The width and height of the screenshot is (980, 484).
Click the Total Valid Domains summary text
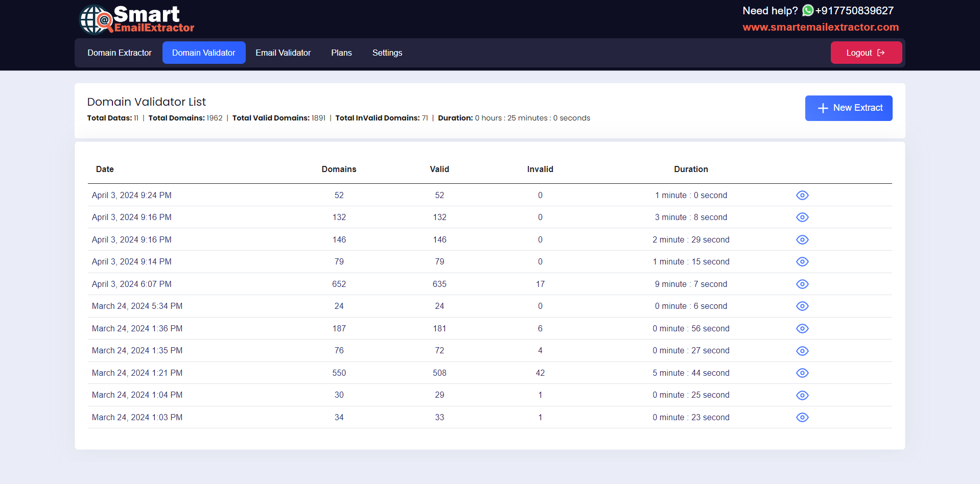279,118
